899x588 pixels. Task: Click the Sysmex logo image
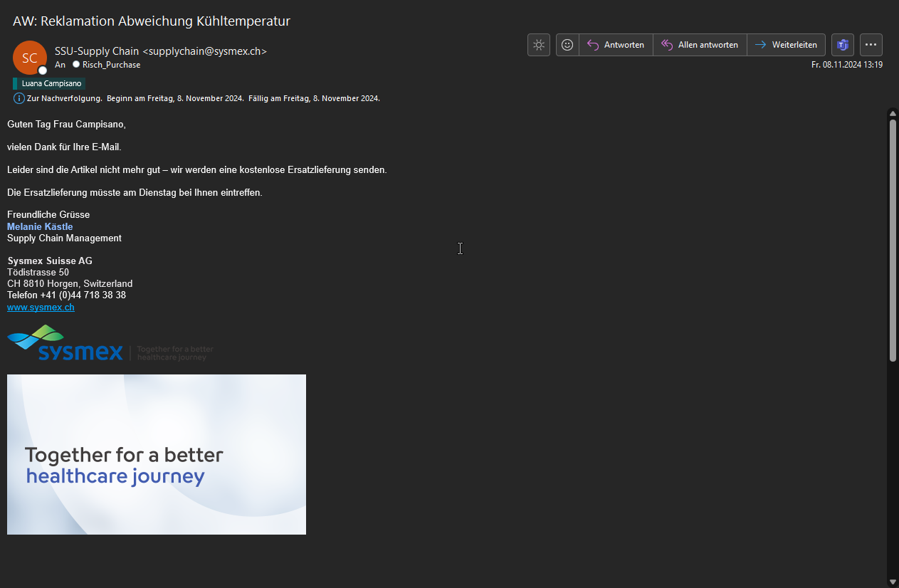65,343
